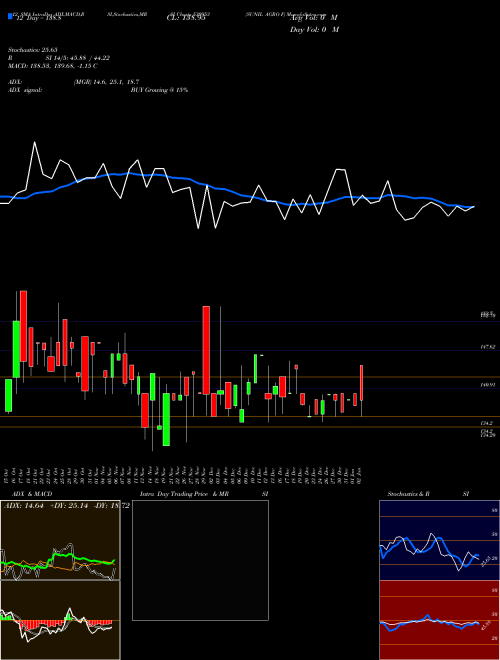Select the '12 Day = 138.8' label
The height and width of the screenshot is (660, 500).
(39, 18)
